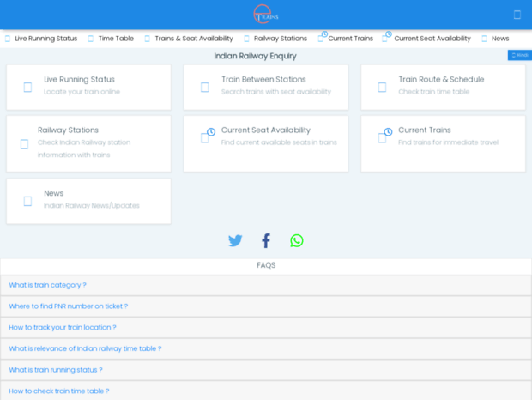532x400 pixels.
Task: Share via the WhatsApp icon
Action: click(297, 240)
